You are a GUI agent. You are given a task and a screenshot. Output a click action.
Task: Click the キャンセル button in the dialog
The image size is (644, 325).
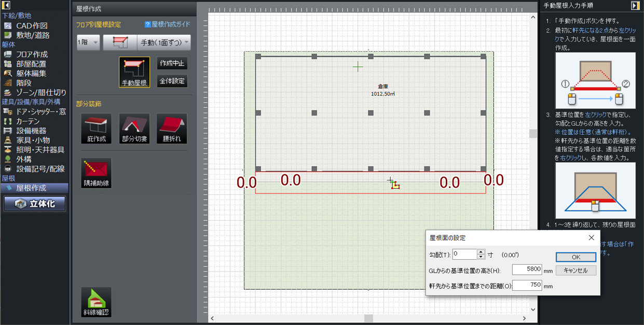576,271
